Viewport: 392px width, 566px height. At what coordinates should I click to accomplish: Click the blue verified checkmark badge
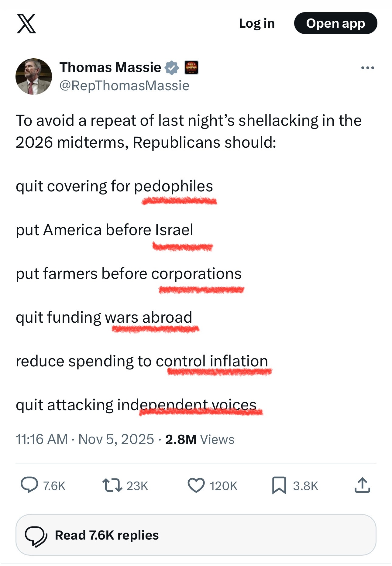pos(172,67)
